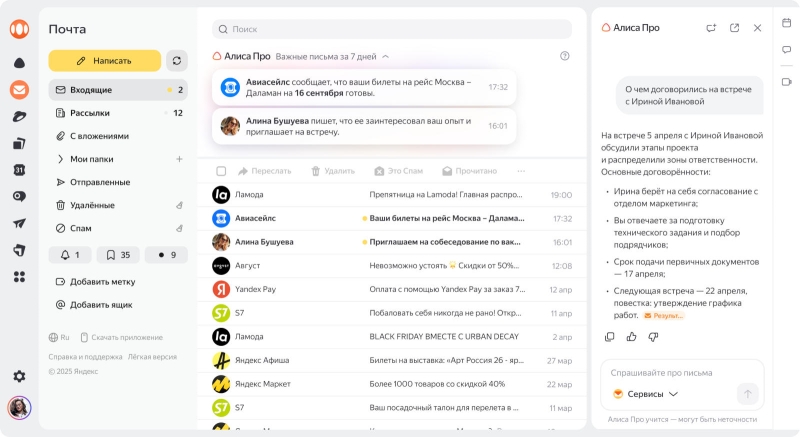The image size is (800, 437).
Task: Collapse the important letters summary chevron
Action: click(386, 57)
